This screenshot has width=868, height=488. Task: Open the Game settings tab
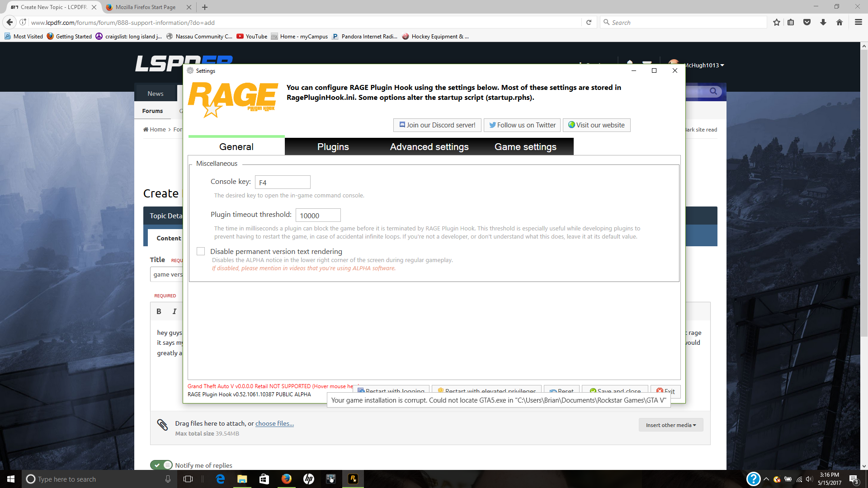coord(525,147)
